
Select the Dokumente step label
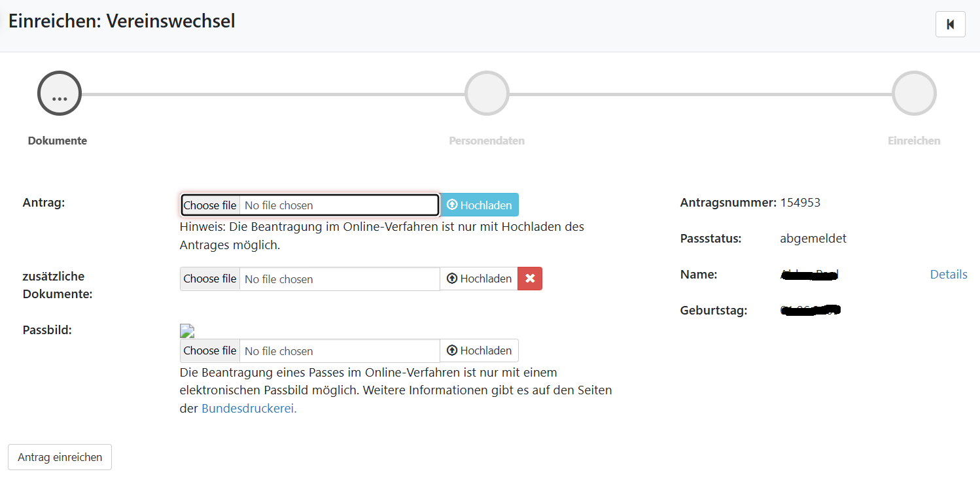(x=58, y=141)
